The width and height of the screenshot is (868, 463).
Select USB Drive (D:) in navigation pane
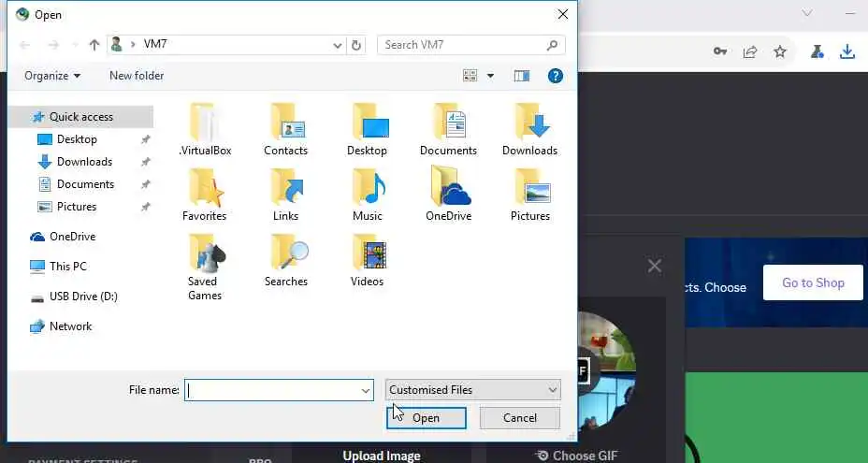pos(83,297)
